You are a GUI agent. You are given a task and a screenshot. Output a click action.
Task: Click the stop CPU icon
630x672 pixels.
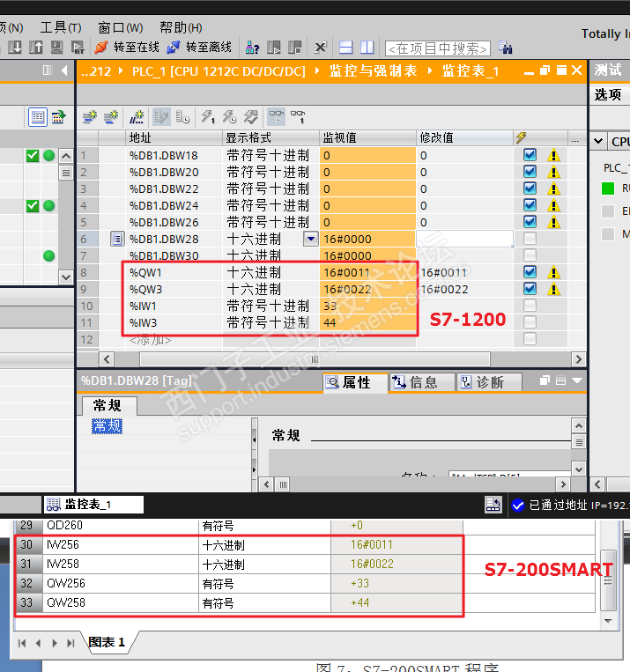[x=295, y=48]
